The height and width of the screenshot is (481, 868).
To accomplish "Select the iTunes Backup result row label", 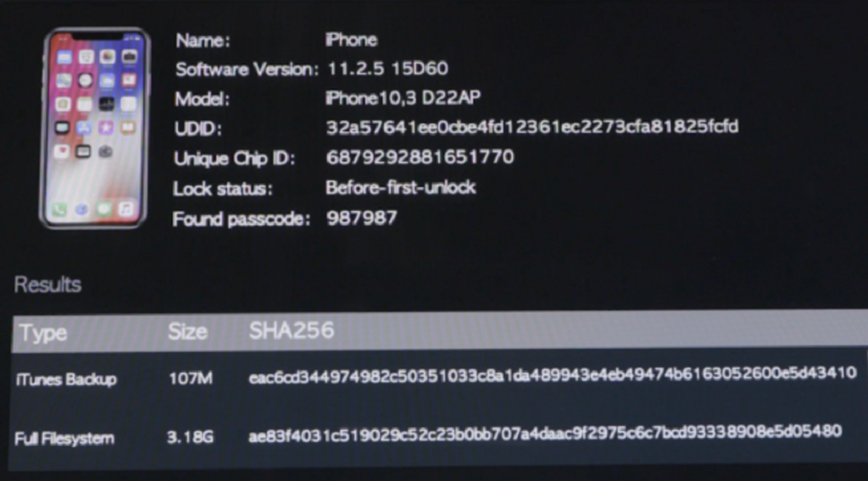I will [x=66, y=379].
